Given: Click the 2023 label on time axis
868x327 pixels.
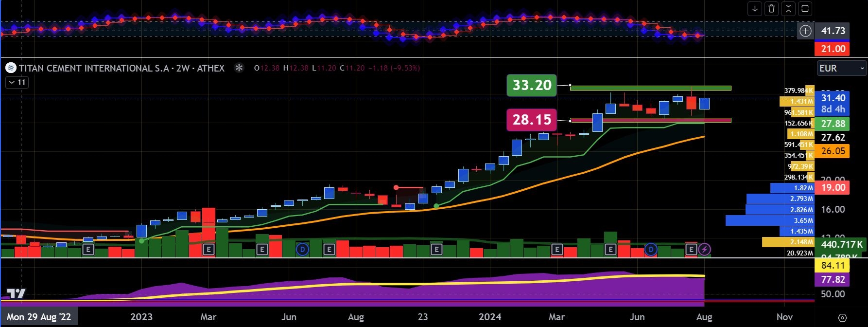Looking at the screenshot, I should point(141,317).
